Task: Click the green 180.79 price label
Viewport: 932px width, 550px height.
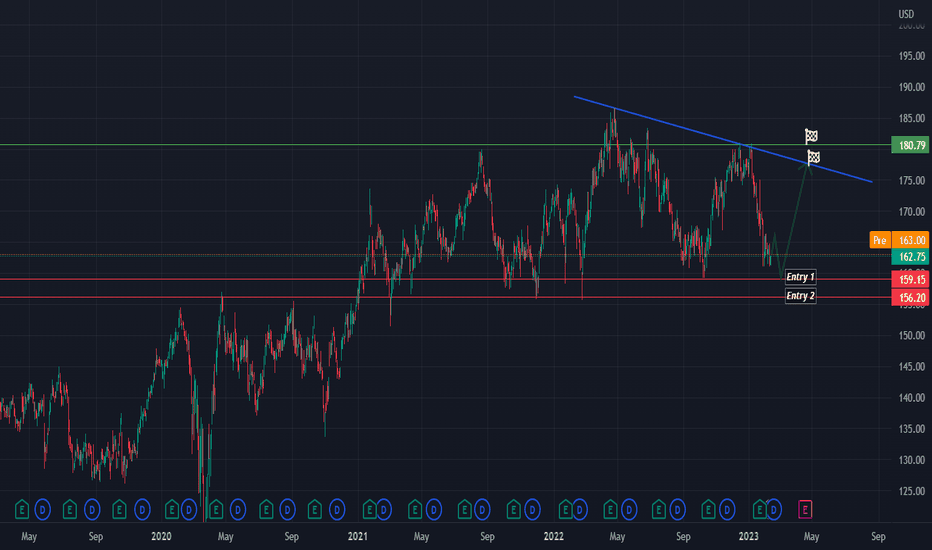Action: pyautogui.click(x=910, y=145)
